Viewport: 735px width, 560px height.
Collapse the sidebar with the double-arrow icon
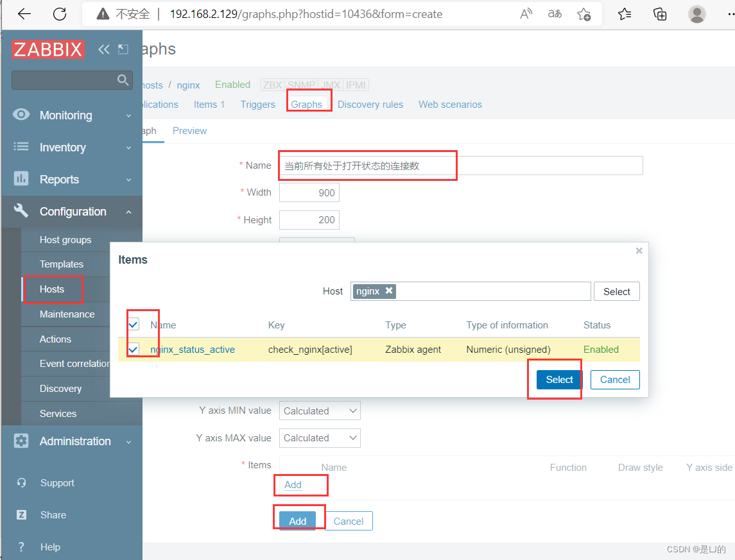pyautogui.click(x=104, y=49)
